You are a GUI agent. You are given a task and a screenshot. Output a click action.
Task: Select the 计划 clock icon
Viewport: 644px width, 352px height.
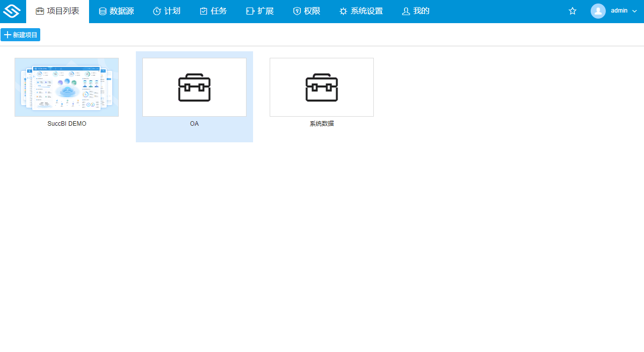click(157, 11)
